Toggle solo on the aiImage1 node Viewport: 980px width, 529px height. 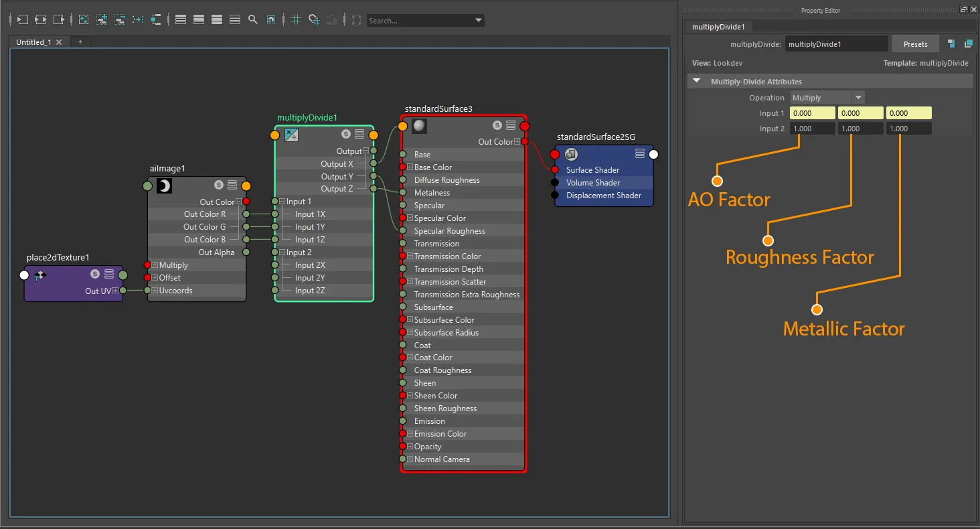click(x=219, y=185)
